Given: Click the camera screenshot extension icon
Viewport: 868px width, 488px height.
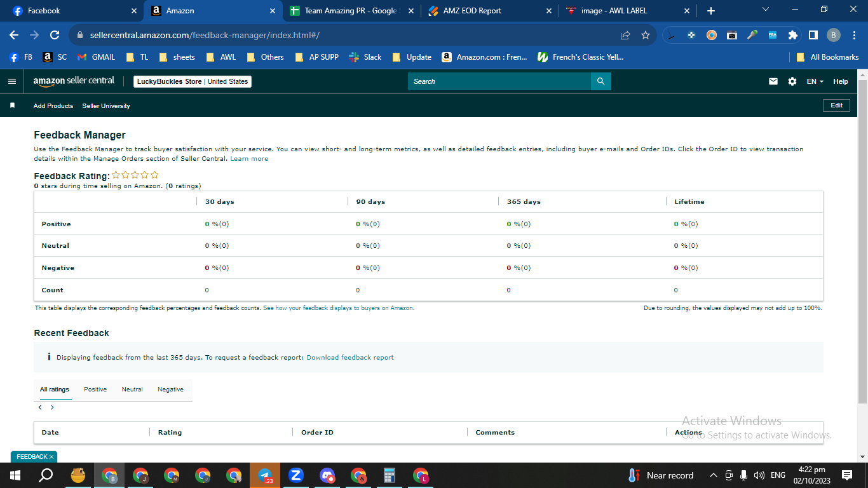Looking at the screenshot, I should point(732,35).
